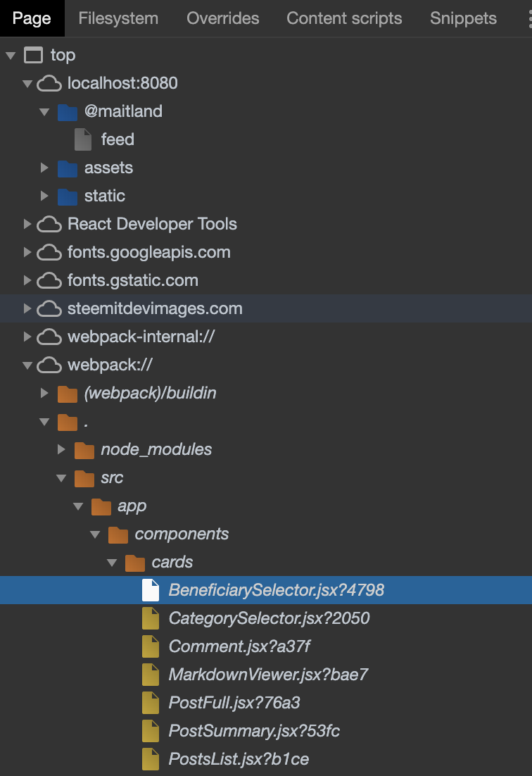Expand fonts.googleapis.com domain
This screenshot has width=532, height=776.
pos(27,252)
